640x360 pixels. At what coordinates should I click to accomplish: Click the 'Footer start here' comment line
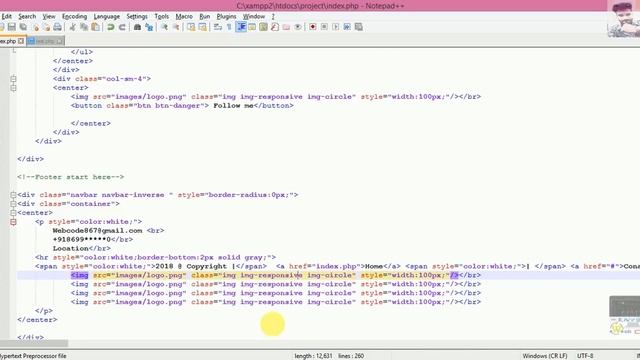click(x=71, y=177)
